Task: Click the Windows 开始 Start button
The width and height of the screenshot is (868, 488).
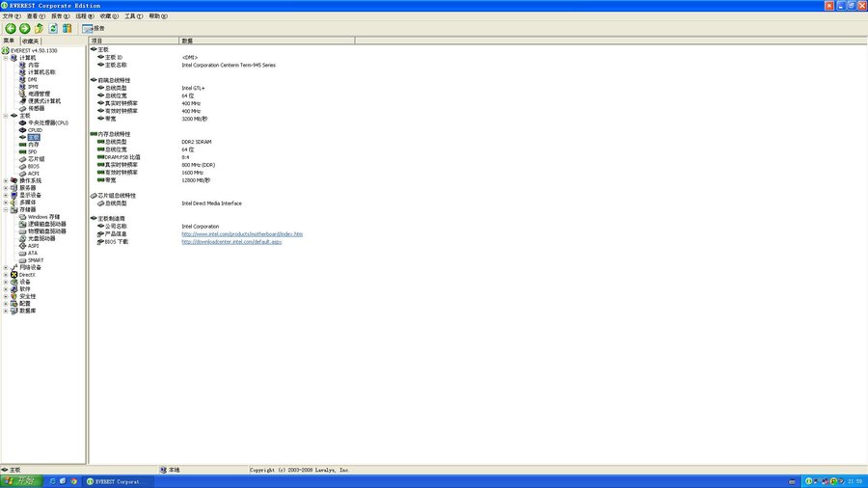Action: click(19, 480)
